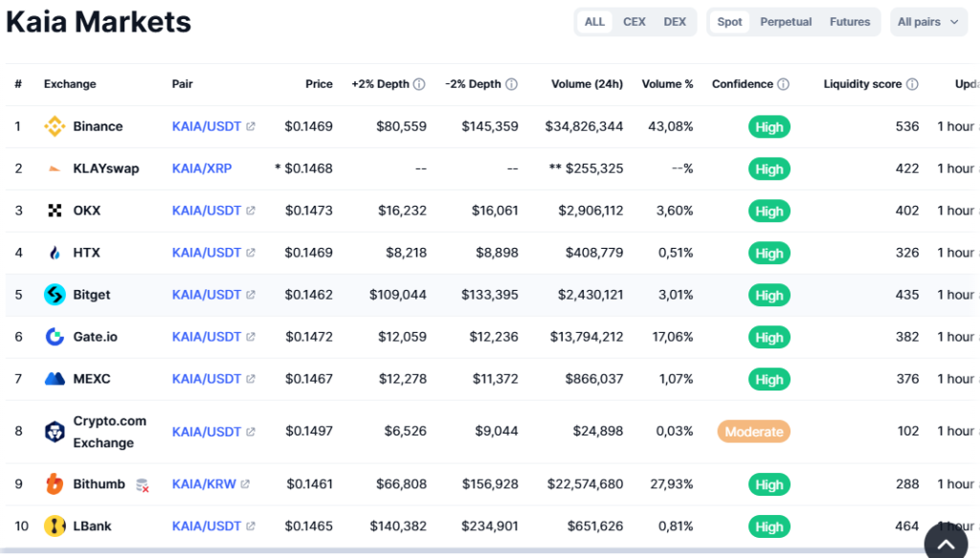
Task: Click the Bitget exchange logo
Action: [55, 294]
